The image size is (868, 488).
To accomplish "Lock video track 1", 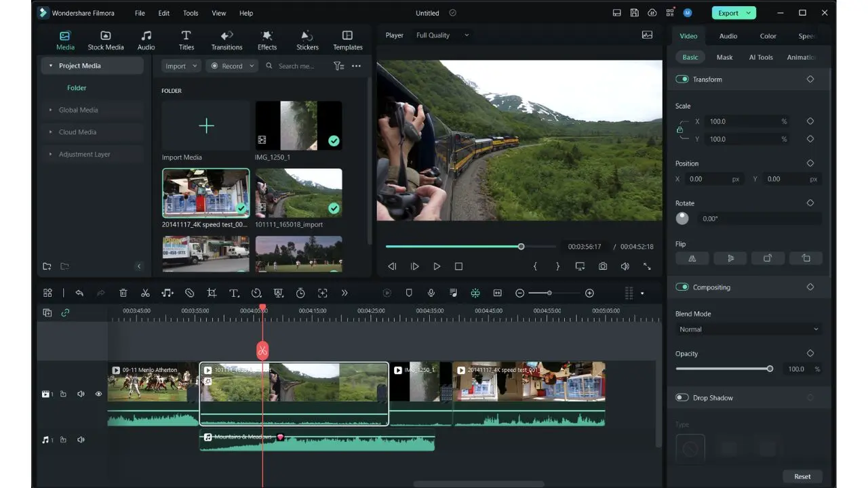I will (63, 394).
